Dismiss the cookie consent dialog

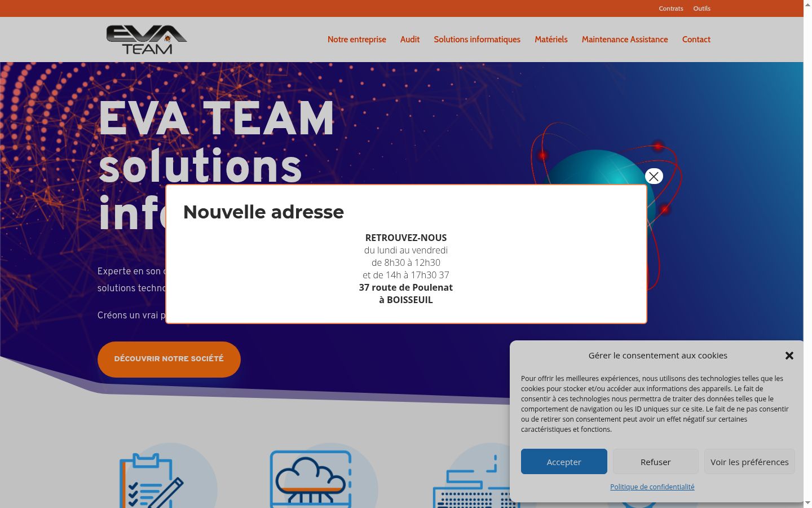789,356
